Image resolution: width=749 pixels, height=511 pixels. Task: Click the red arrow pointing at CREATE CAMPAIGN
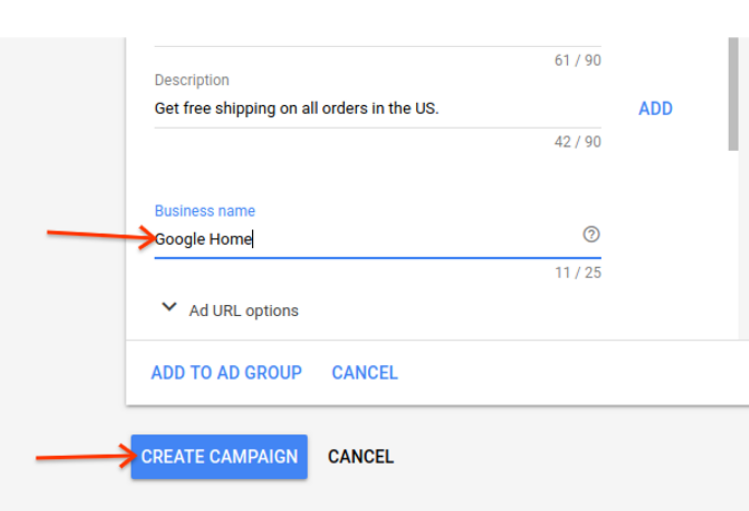pos(84,458)
